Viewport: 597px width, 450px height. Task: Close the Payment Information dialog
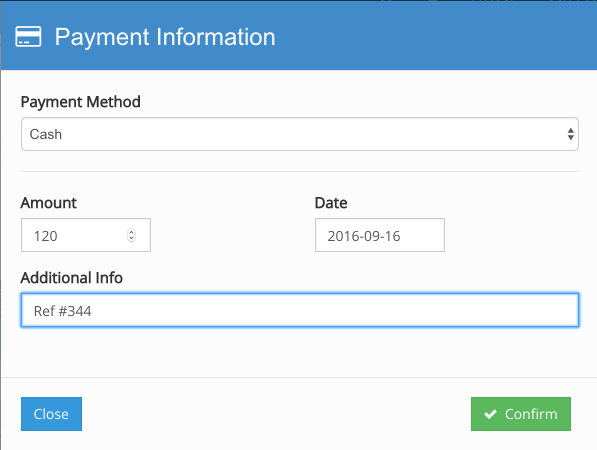pyautogui.click(x=51, y=414)
